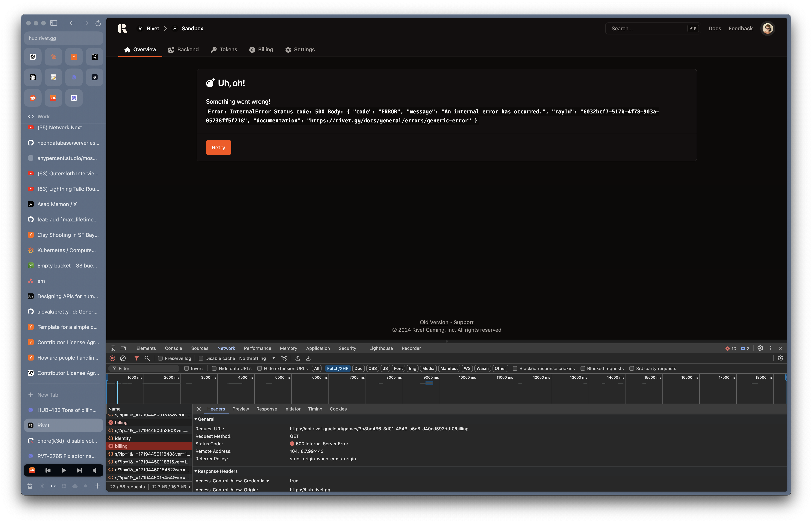Open the Billing tab
812x523 pixels.
click(261, 50)
